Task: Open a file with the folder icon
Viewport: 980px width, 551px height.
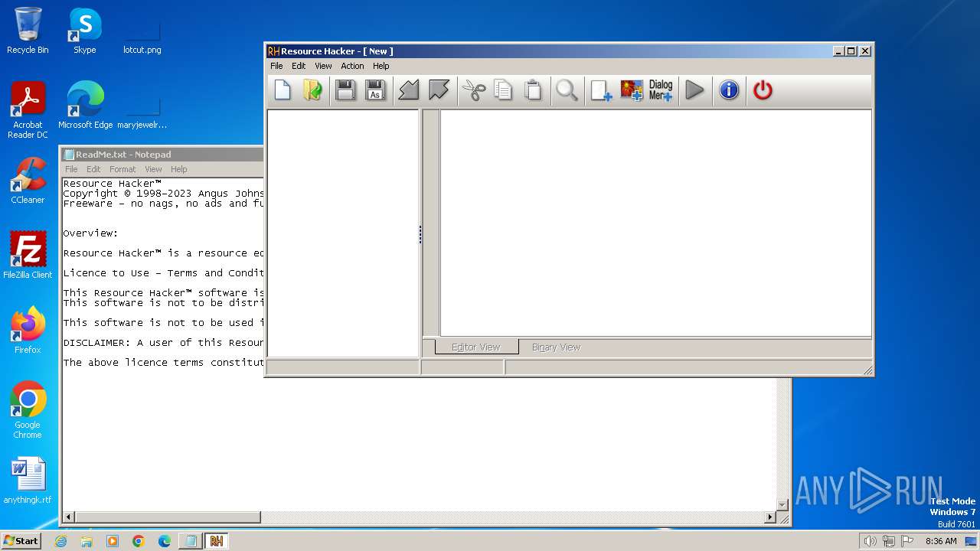Action: coord(312,90)
